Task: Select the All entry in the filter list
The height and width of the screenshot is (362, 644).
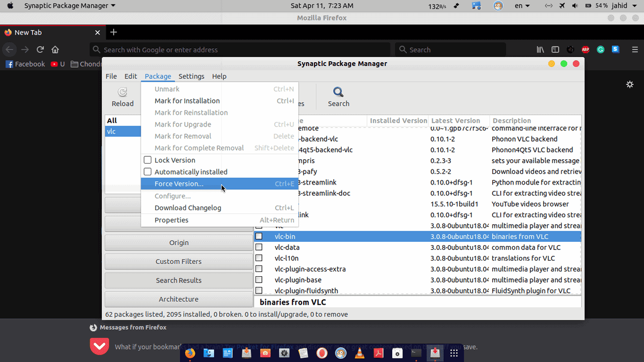Action: click(x=123, y=121)
